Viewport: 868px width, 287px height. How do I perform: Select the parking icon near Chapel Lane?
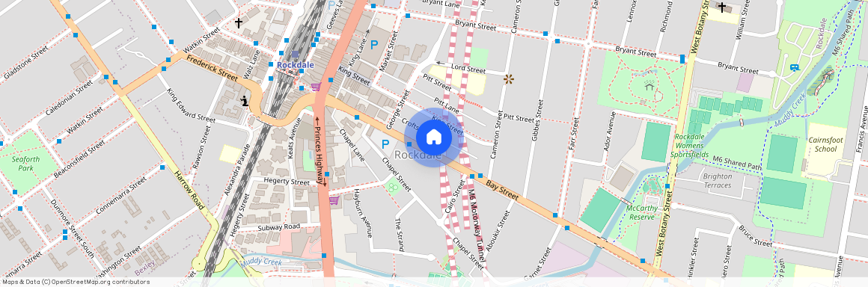[x=385, y=145]
